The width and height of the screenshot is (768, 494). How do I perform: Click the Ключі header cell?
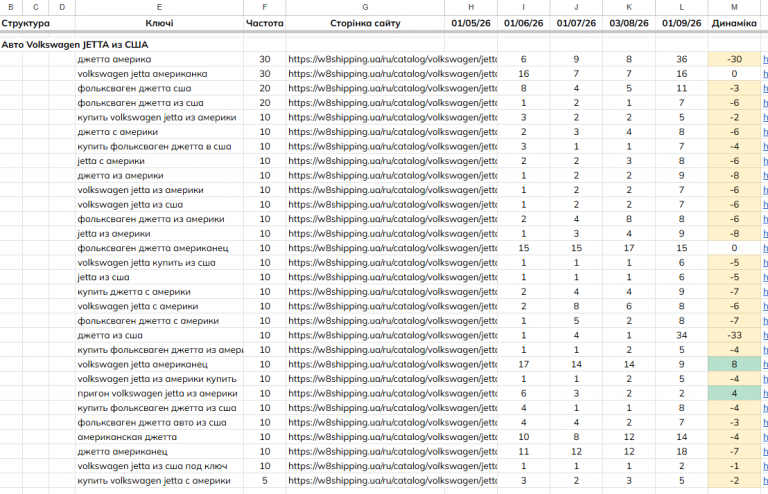point(159,23)
